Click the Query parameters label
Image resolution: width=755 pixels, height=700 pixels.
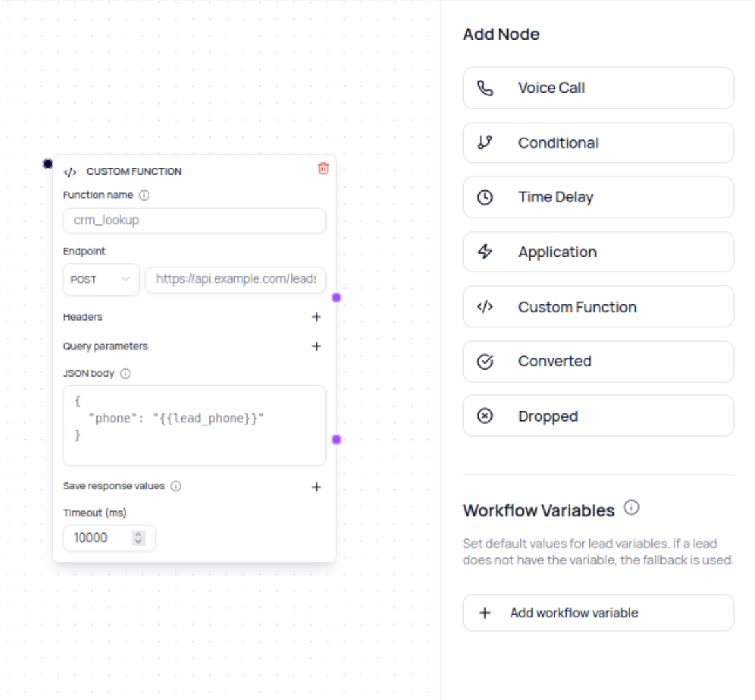pyautogui.click(x=106, y=346)
